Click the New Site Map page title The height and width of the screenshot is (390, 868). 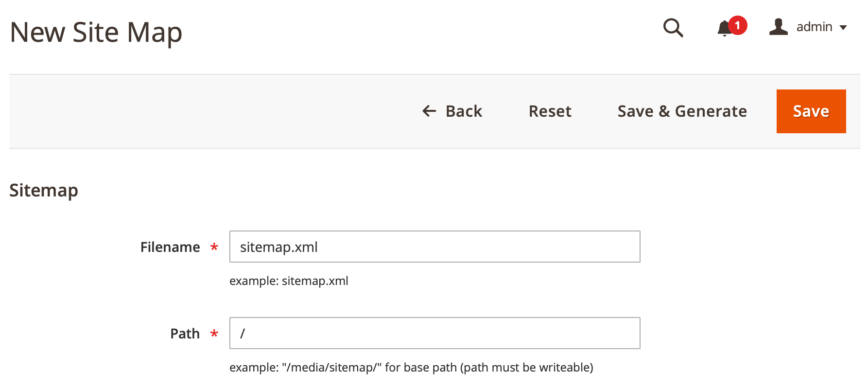click(x=96, y=33)
